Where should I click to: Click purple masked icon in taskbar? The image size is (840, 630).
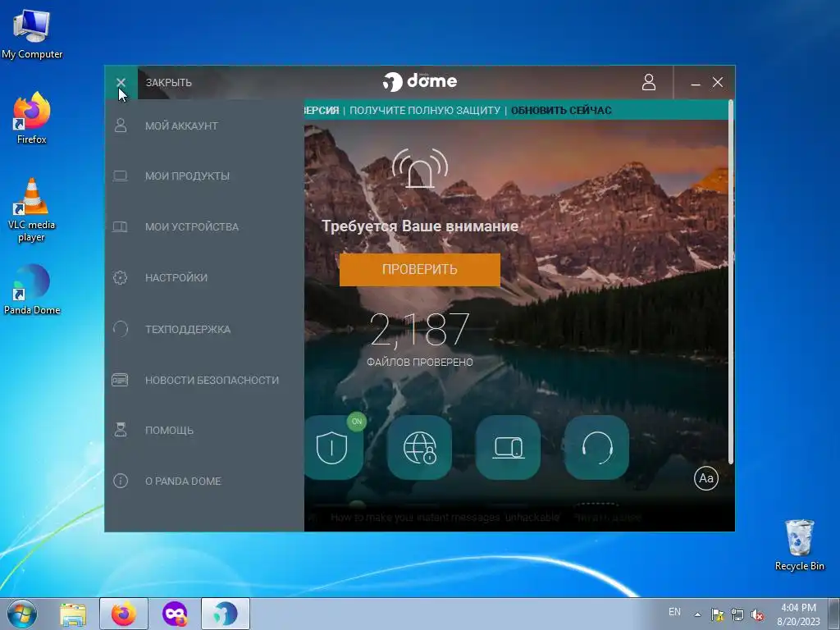click(175, 614)
